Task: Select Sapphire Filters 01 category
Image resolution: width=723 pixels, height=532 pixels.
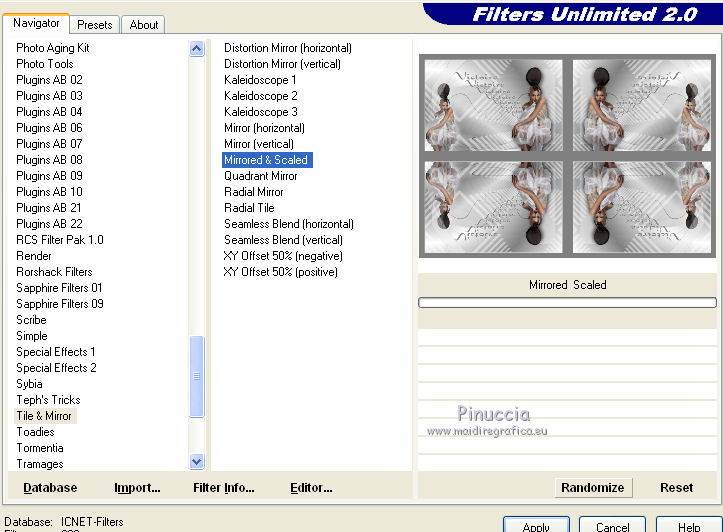Action: pos(59,288)
